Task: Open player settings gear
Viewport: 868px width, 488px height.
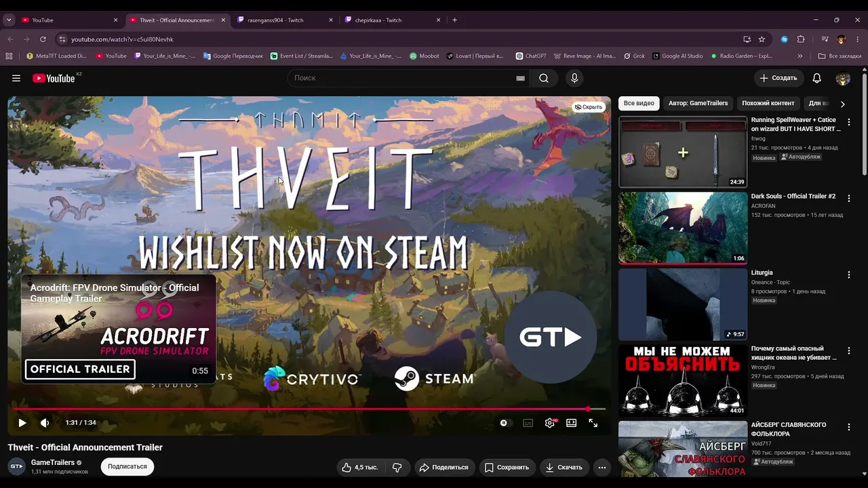Action: coord(550,423)
